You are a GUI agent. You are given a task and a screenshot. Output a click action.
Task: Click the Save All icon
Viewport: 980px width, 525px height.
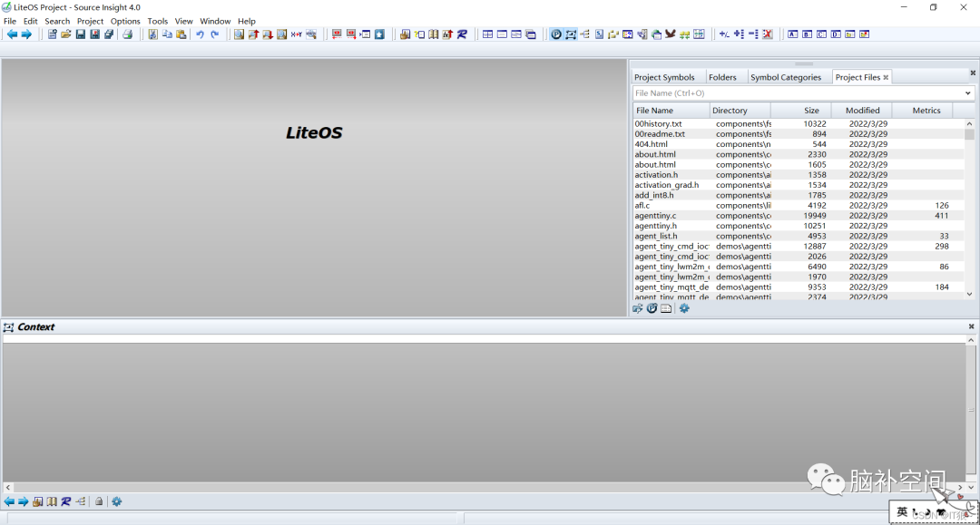pyautogui.click(x=109, y=34)
